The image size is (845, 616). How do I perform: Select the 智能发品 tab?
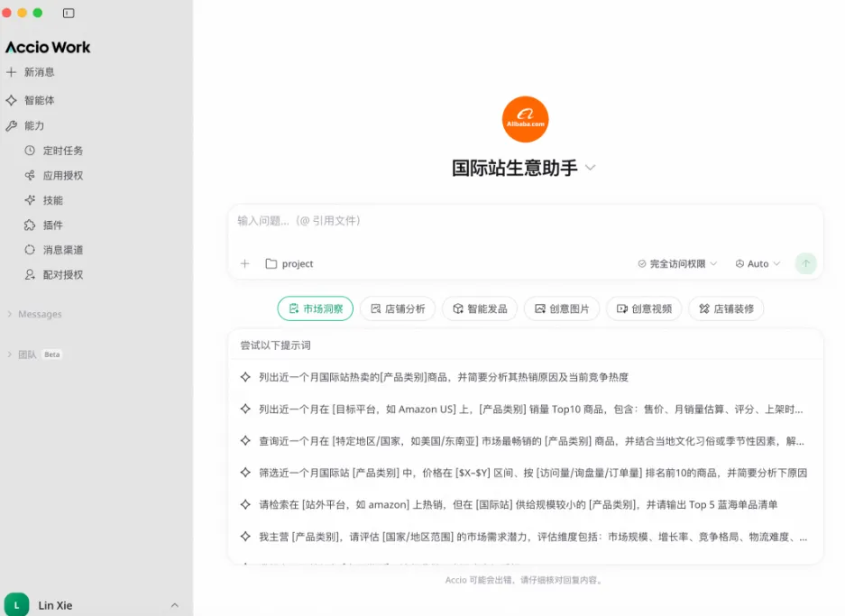pos(480,308)
